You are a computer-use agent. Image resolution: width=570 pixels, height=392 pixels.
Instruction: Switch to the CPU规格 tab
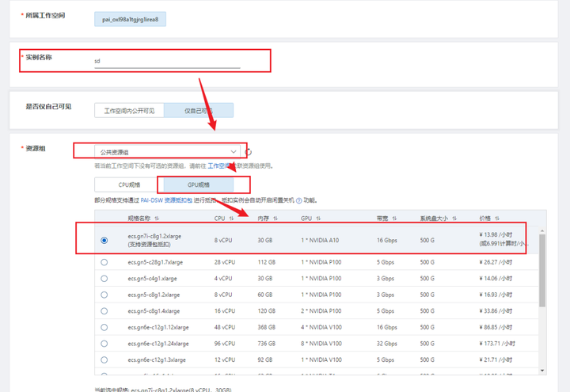click(x=125, y=185)
